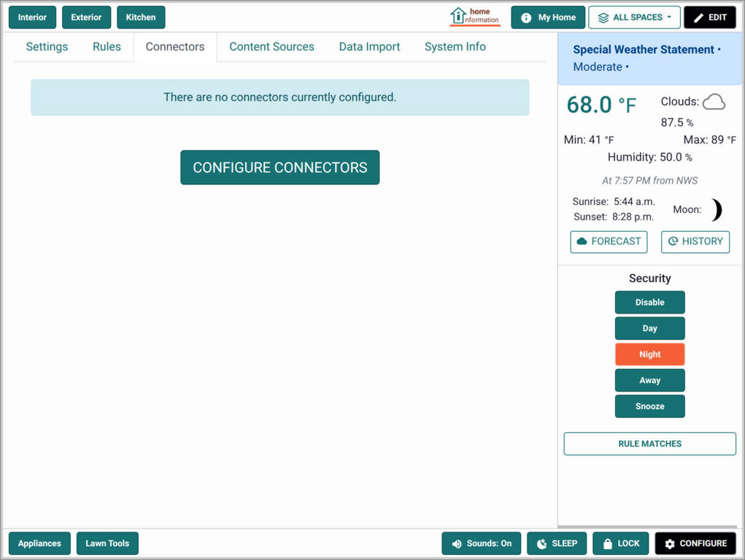Screen dimensions: 745x560
Task: Set security mode to Snooze
Action: [650, 406]
